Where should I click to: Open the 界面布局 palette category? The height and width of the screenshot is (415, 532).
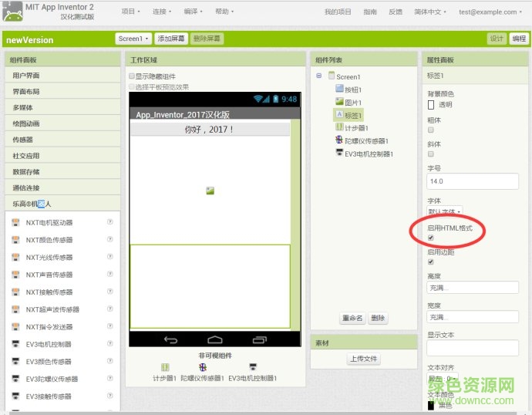(x=62, y=91)
